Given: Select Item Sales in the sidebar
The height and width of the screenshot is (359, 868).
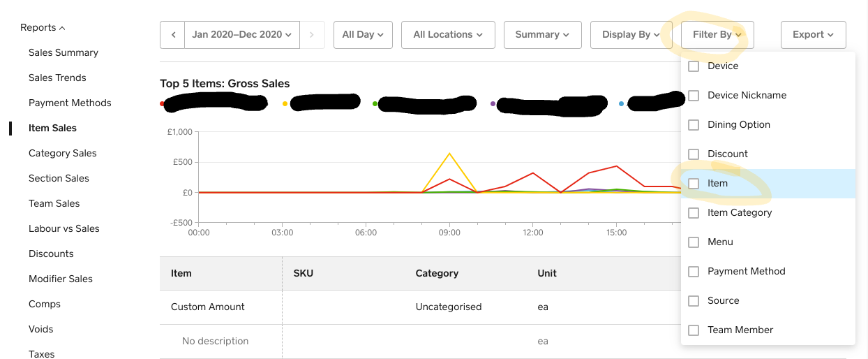Looking at the screenshot, I should coord(52,128).
